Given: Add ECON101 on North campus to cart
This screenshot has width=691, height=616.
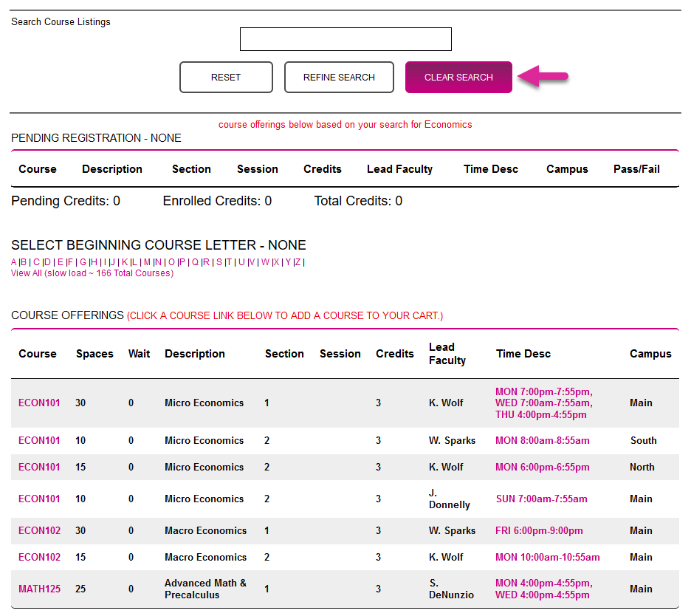Looking at the screenshot, I should tap(39, 468).
